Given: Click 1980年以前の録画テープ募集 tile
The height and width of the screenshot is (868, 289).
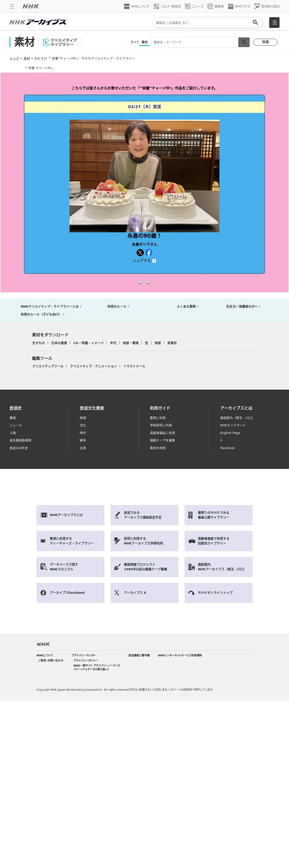Looking at the screenshot, I should (x=144, y=567).
